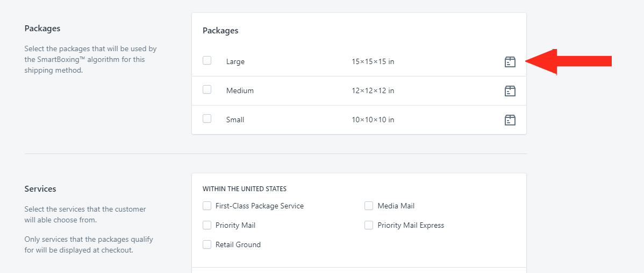644x273 pixels.
Task: Select the Small package checkbox
Action: [207, 118]
